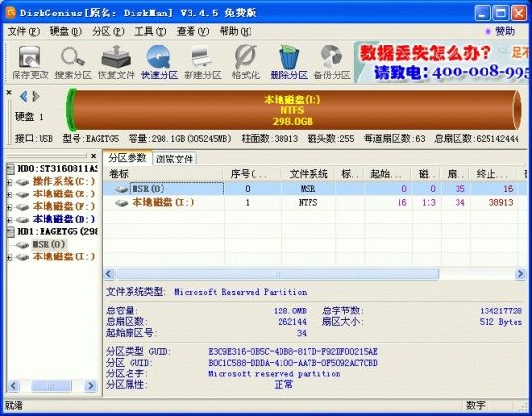Expand the 操作系统(C:) tree node

[9, 182]
